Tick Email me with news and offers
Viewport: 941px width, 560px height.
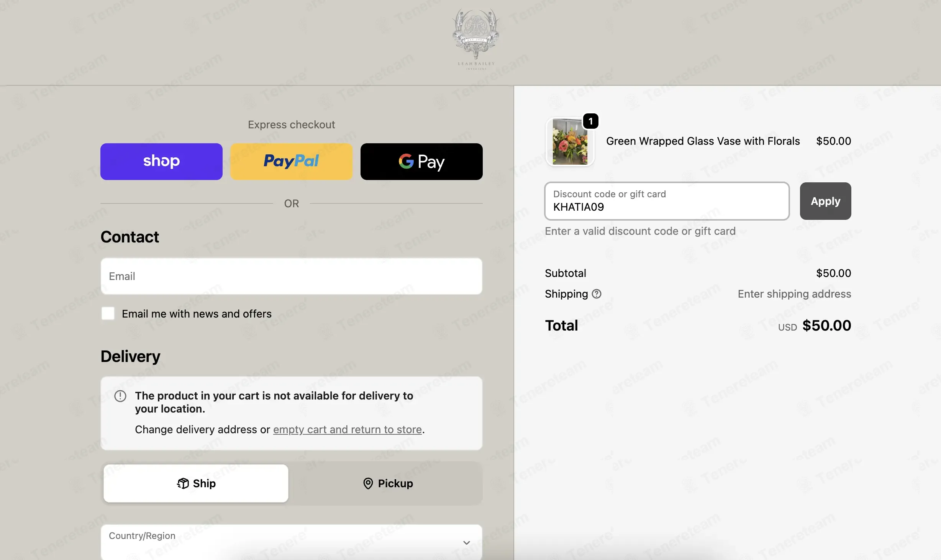(108, 313)
